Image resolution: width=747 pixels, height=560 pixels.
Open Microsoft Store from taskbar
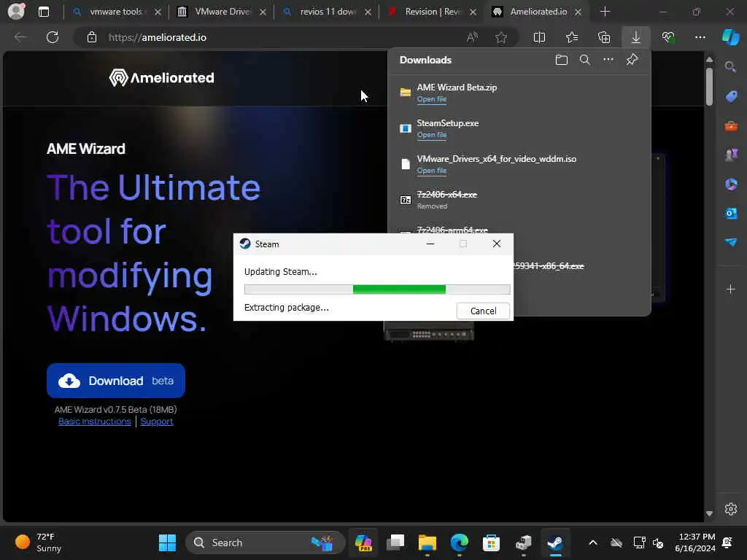[491, 542]
